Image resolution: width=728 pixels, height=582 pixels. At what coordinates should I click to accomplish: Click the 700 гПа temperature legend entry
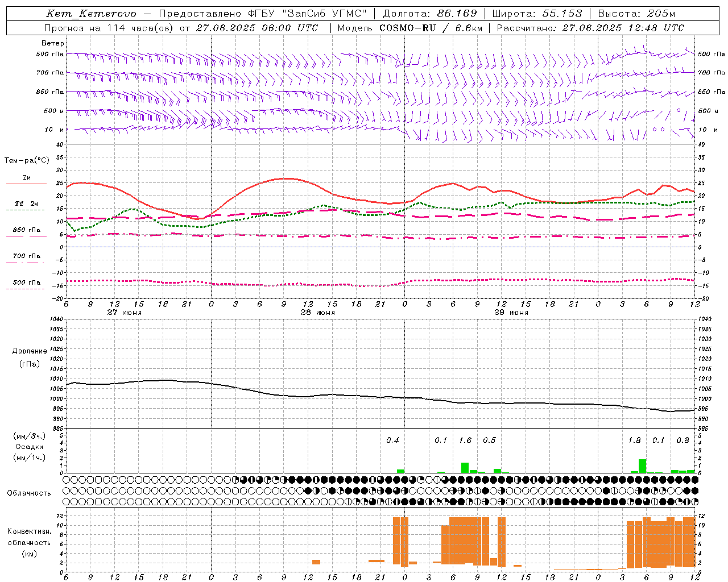pos(26,256)
